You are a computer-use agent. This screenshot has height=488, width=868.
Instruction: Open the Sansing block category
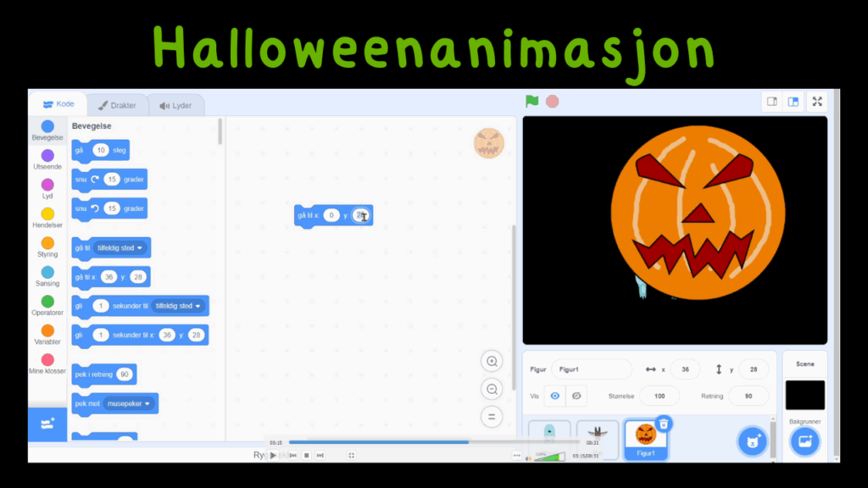click(x=47, y=276)
